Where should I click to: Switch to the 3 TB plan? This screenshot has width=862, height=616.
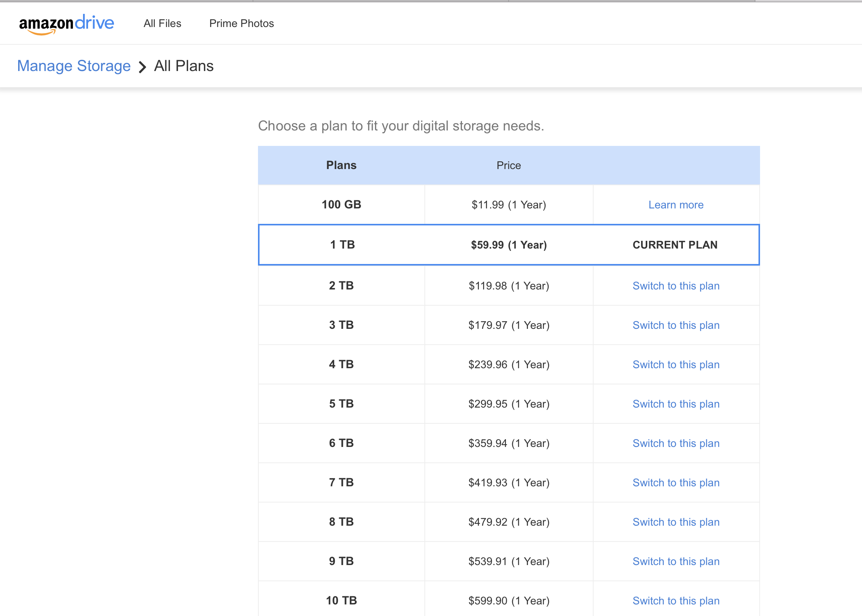[x=675, y=325]
